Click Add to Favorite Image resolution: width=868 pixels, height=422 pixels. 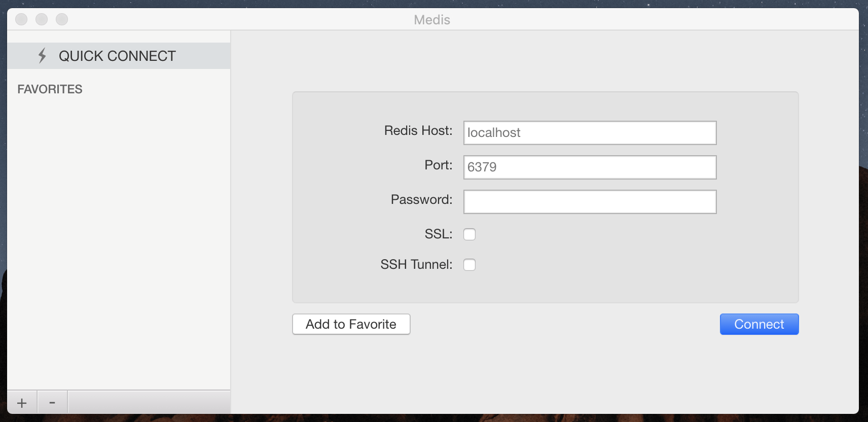[351, 324]
